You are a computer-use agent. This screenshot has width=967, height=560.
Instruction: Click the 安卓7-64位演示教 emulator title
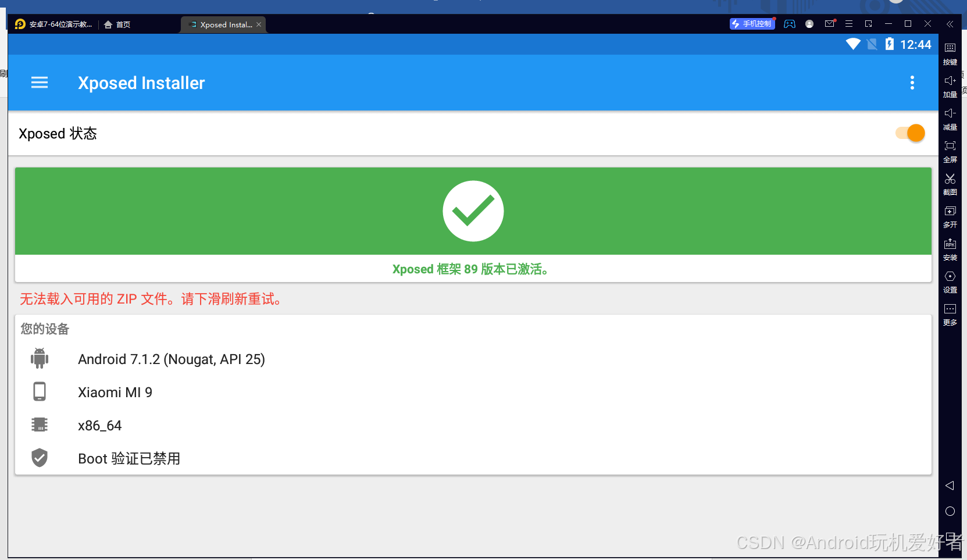[x=60, y=24]
